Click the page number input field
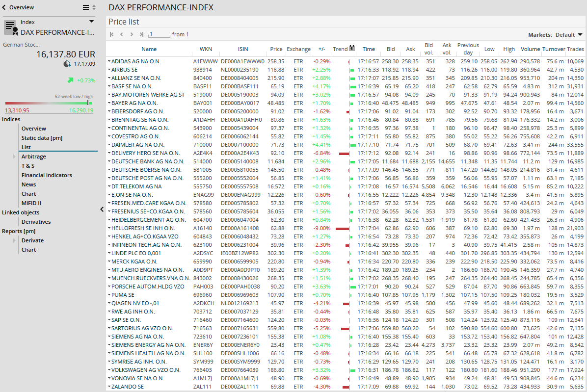 click(x=159, y=34)
